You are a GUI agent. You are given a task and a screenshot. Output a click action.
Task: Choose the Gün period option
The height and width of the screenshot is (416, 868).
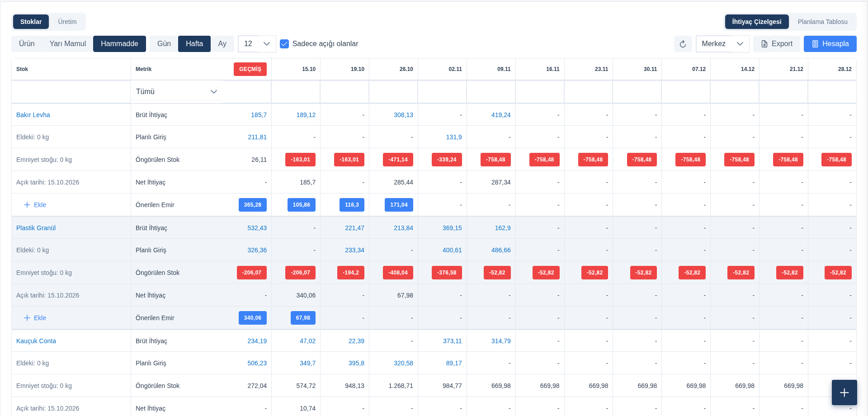[x=164, y=44]
